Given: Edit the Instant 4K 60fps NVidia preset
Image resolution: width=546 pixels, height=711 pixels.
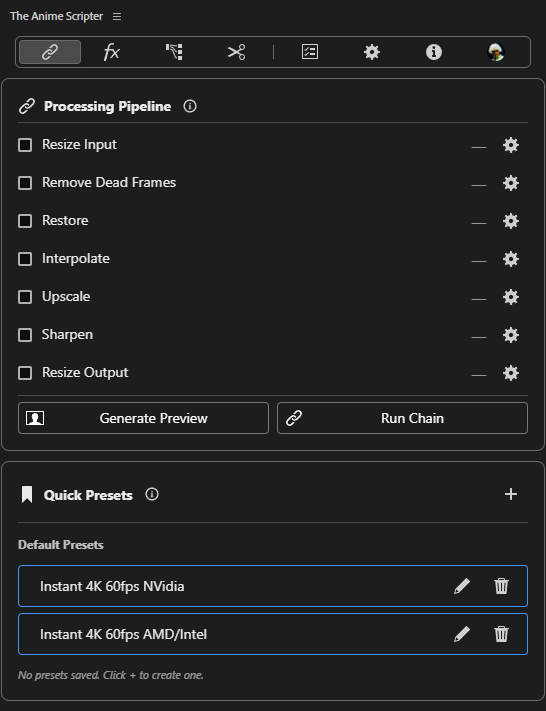Looking at the screenshot, I should (x=462, y=586).
